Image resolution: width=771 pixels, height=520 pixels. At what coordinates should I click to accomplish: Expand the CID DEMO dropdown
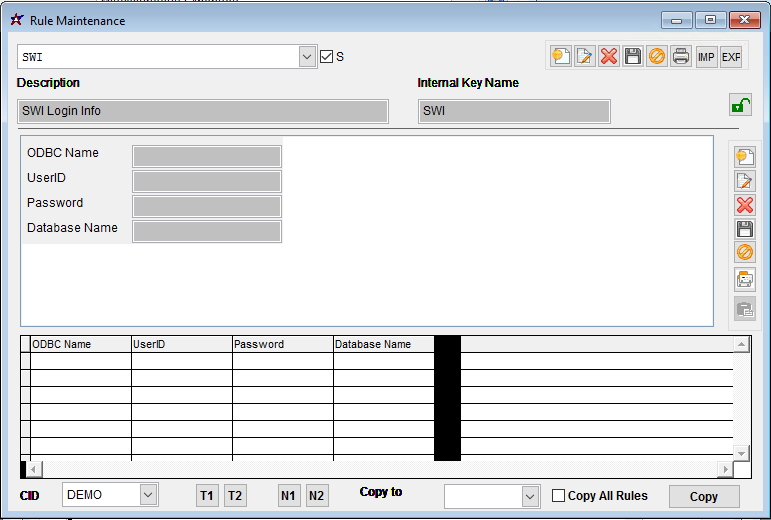(148, 495)
